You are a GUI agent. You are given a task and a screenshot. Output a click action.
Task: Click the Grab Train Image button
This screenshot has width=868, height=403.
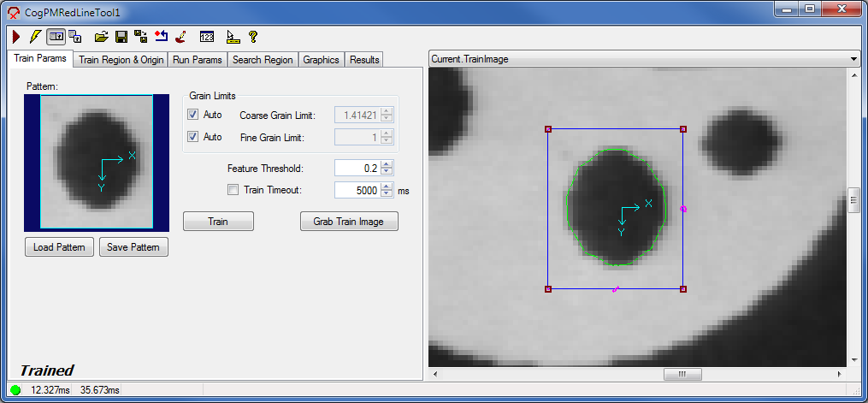349,222
